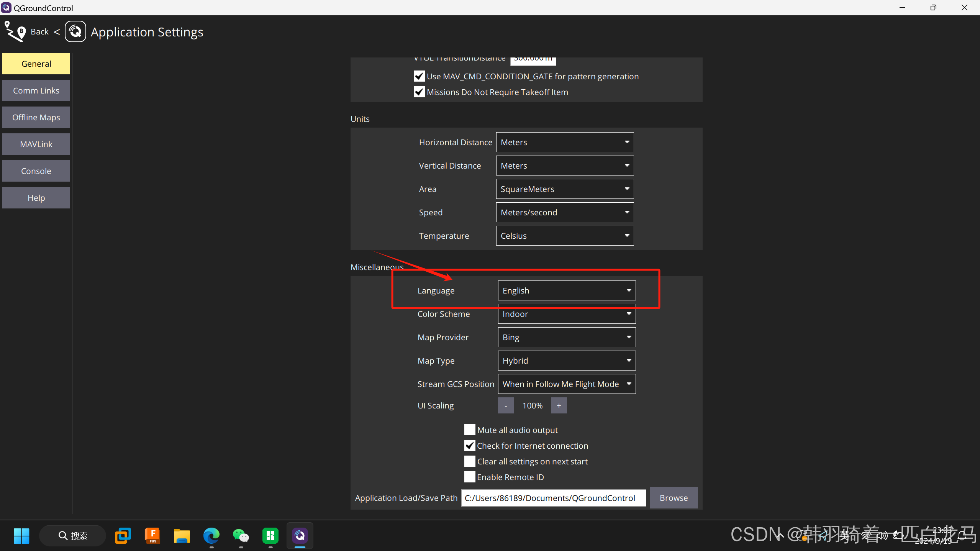Expand the Language dropdown
The width and height of the screenshot is (980, 551).
567,290
